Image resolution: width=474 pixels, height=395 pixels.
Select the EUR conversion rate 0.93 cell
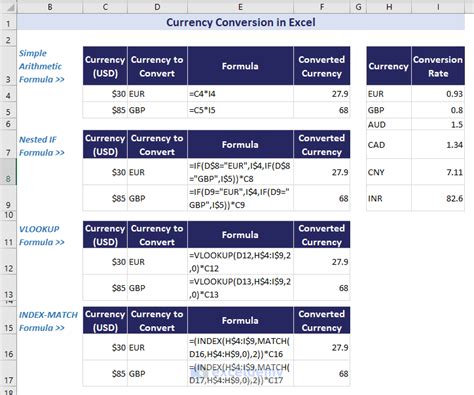(x=438, y=94)
